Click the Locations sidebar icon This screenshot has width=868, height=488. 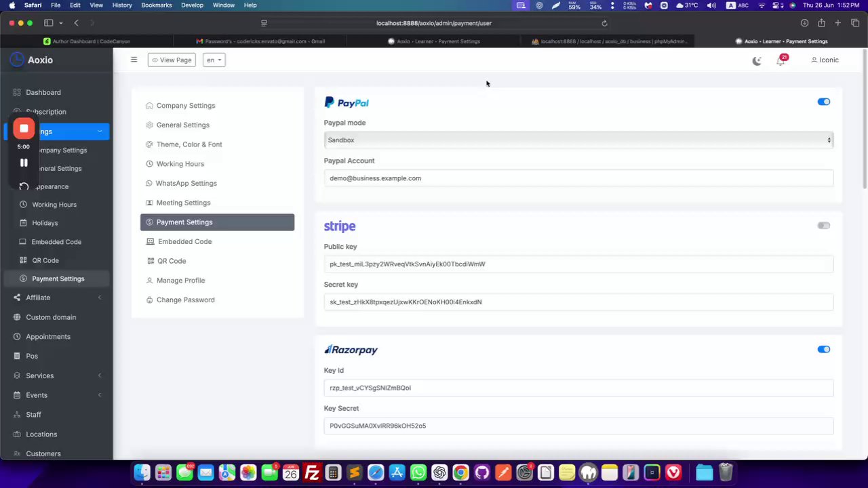coord(18,434)
